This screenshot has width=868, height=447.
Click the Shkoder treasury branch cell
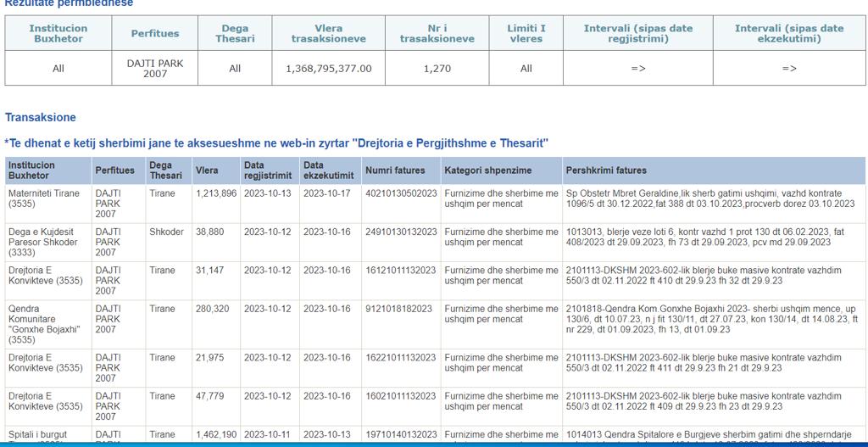tap(166, 232)
